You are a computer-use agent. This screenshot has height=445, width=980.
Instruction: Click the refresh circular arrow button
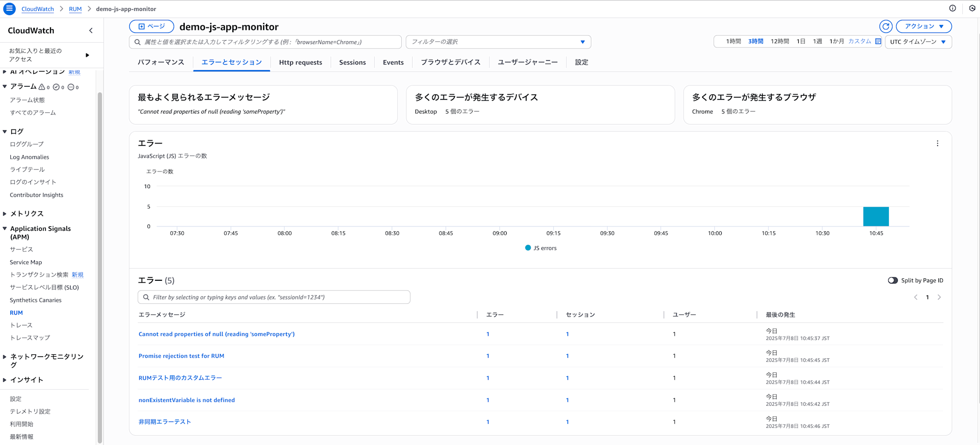[886, 26]
